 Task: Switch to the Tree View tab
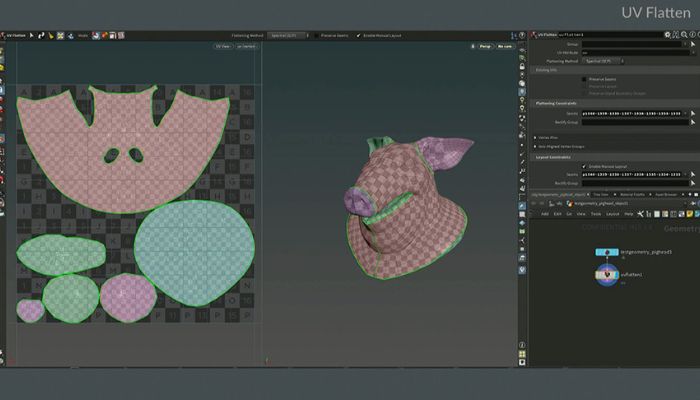coord(601,195)
